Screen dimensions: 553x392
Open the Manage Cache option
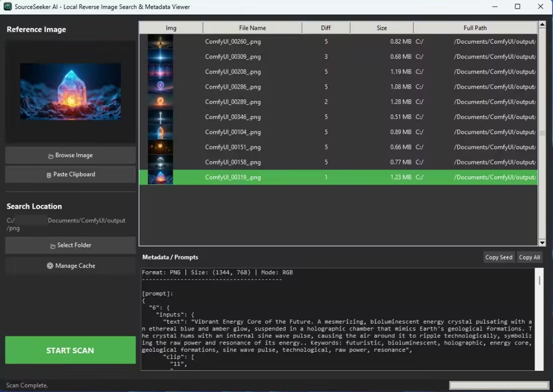(x=71, y=266)
